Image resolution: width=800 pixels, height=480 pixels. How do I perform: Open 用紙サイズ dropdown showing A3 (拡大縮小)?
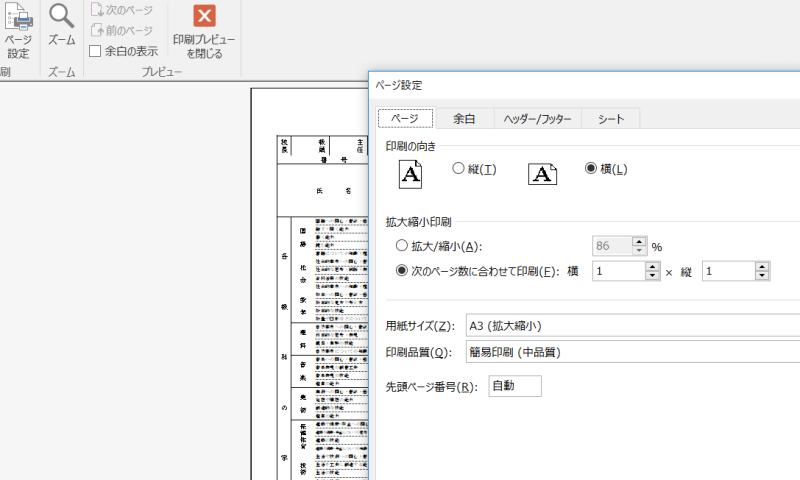(633, 325)
